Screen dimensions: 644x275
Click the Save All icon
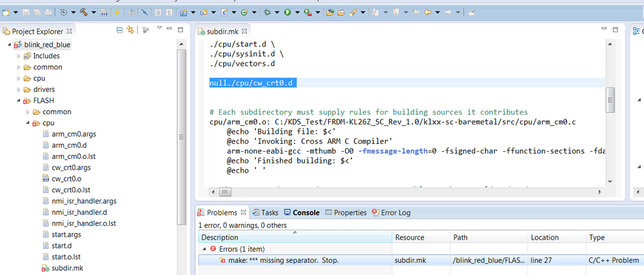(x=37, y=12)
